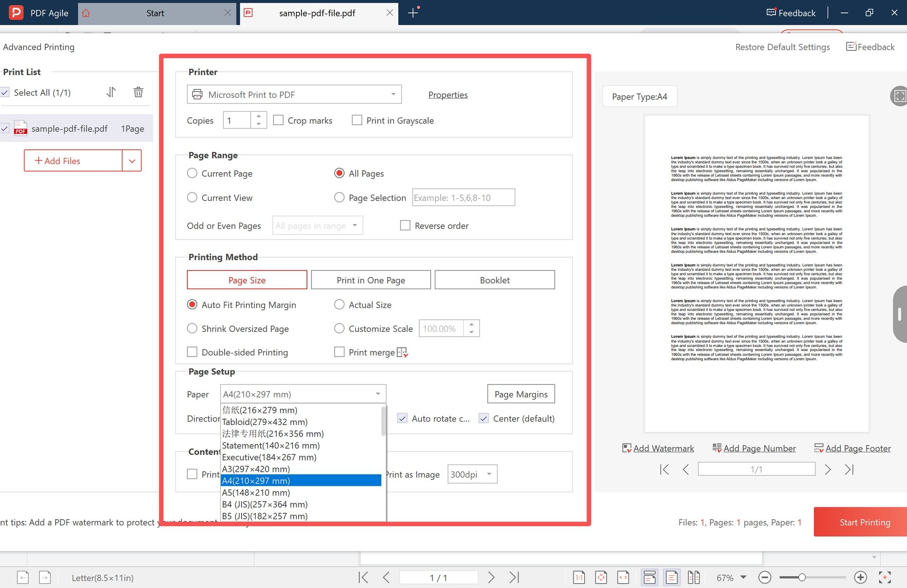Open zoom percentage dropdown arrow

coord(743,577)
